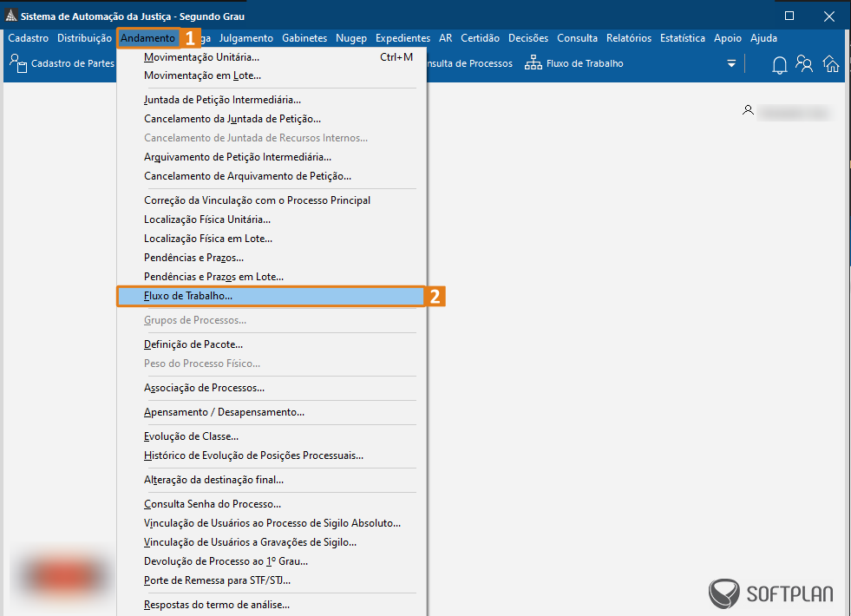The height and width of the screenshot is (616, 851).
Task: Choose Evolução de Classe
Action: pyautogui.click(x=272, y=436)
